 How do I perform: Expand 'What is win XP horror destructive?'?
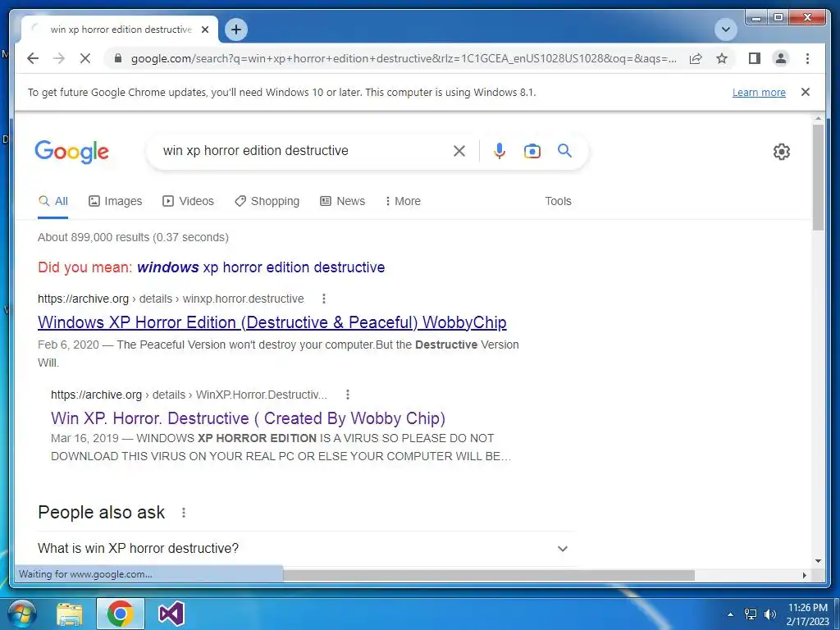(305, 549)
